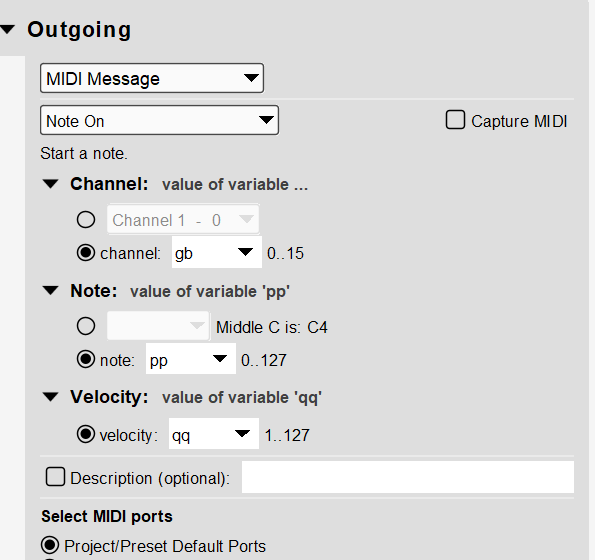Open the Note On message dropdown
The image size is (595, 560).
159,121
